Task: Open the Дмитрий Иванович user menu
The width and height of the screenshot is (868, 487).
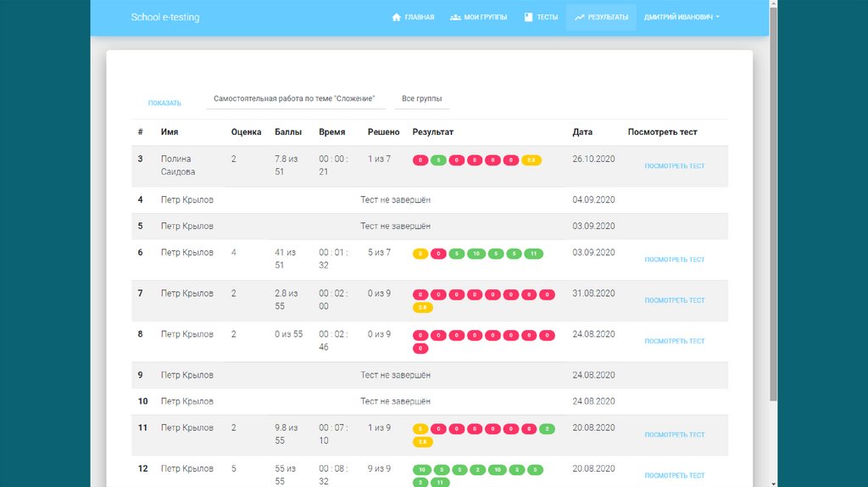Action: [682, 17]
